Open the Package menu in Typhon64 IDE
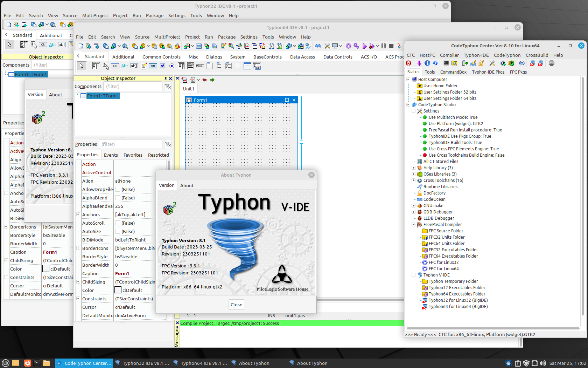This screenshot has width=588, height=368. [227, 37]
